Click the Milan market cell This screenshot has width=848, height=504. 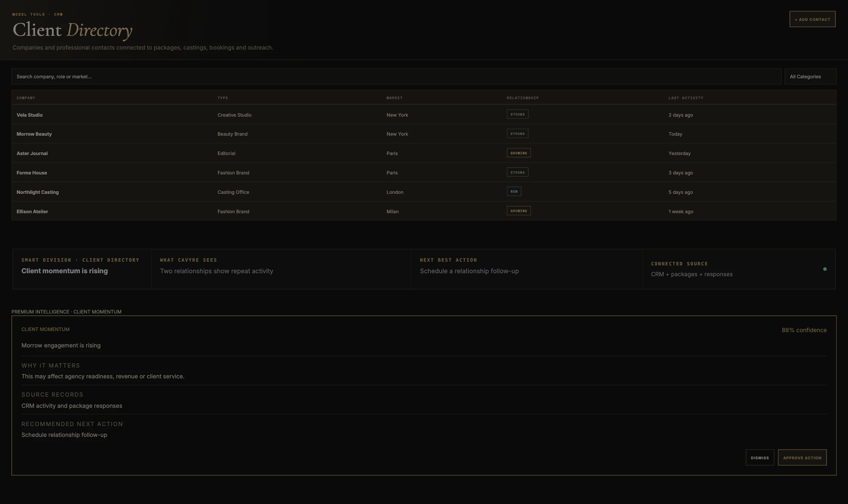[392, 211]
